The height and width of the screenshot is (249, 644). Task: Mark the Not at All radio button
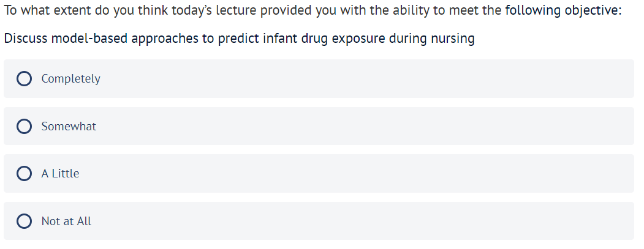click(x=25, y=221)
